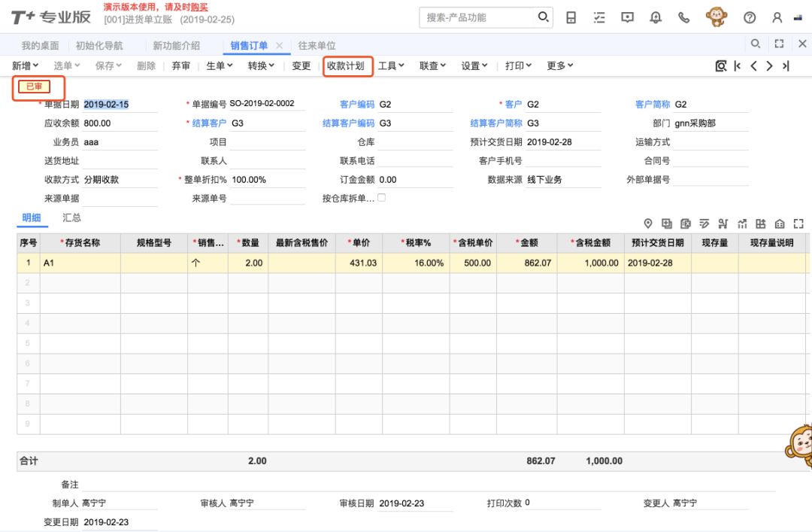Click the notification bell icon
The image size is (812, 532).
click(656, 17)
